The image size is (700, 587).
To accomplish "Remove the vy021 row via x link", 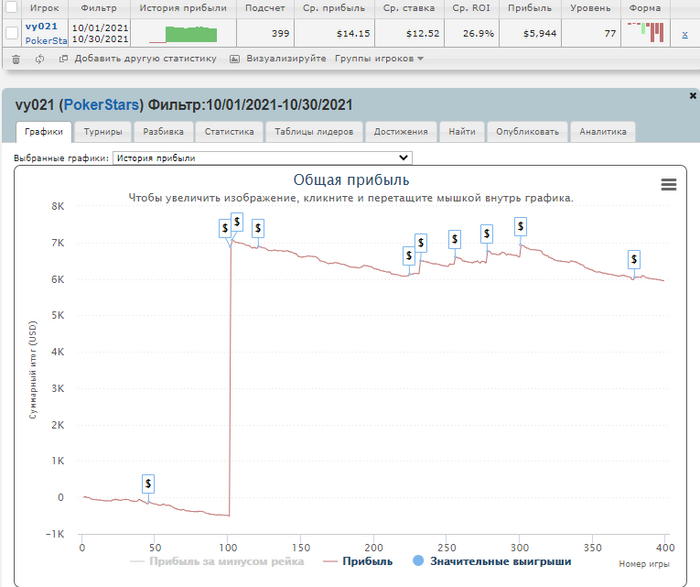I will [685, 34].
